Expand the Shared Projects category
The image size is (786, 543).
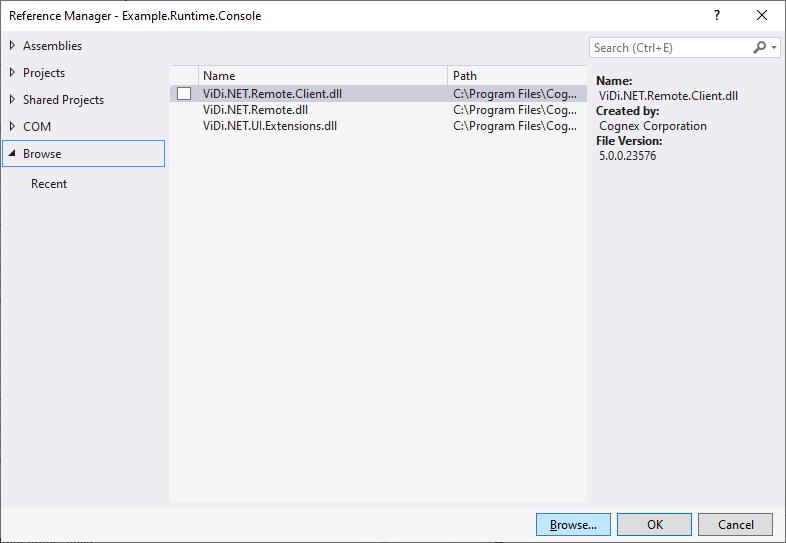12,100
